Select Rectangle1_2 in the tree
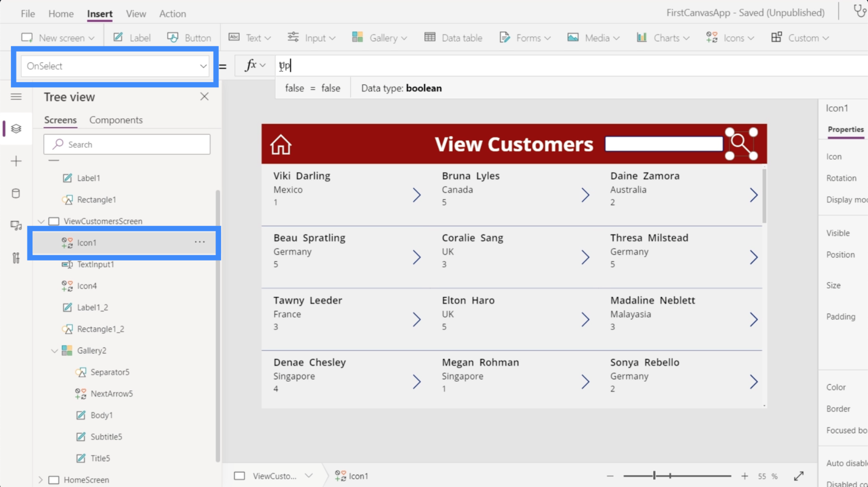This screenshot has width=868, height=487. coord(100,329)
